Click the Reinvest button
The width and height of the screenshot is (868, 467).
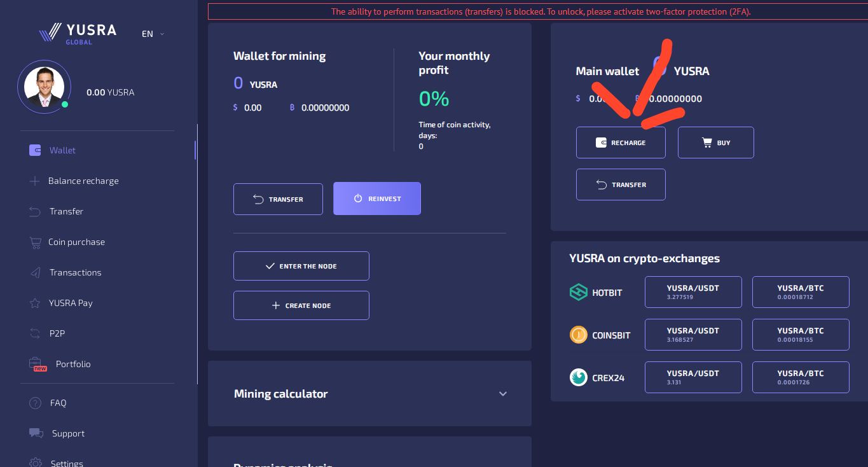click(377, 199)
